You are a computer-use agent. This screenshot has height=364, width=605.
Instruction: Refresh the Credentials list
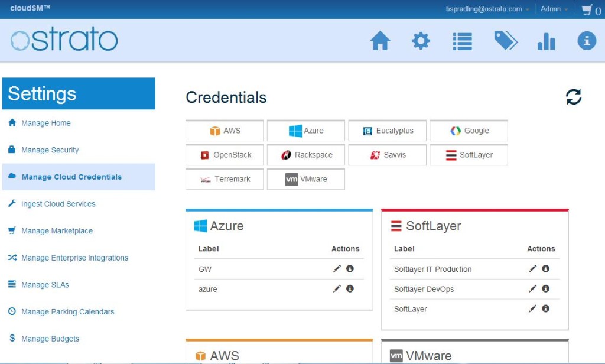coord(574,97)
